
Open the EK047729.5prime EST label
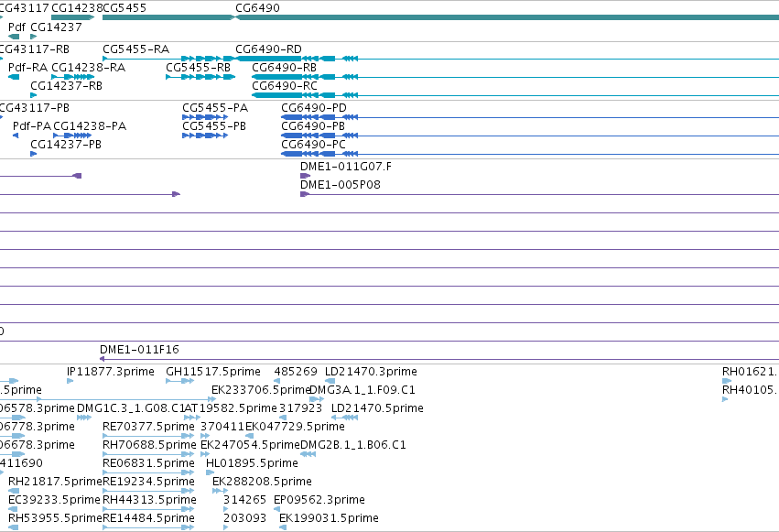(295, 427)
